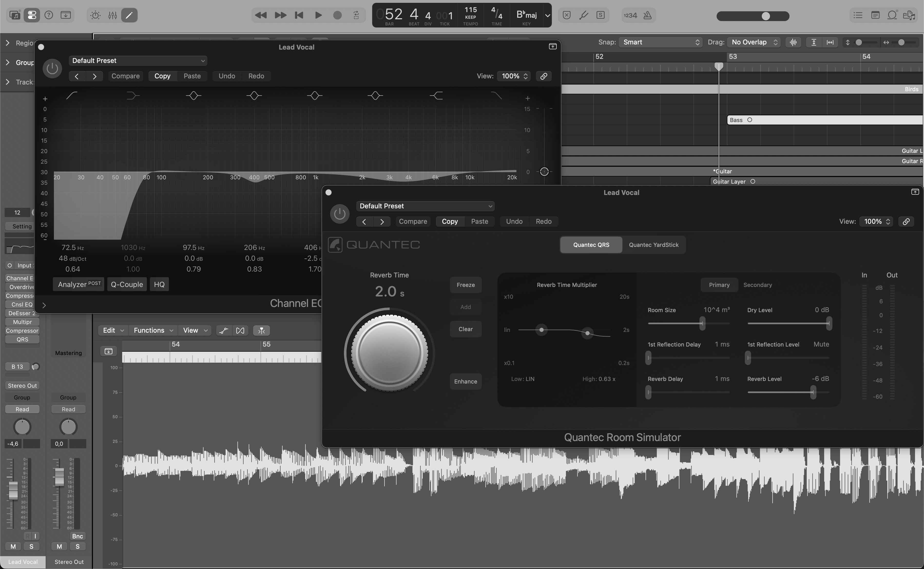Select the low-shelf band icon in Channel EQ
924x569 pixels.
coord(133,96)
